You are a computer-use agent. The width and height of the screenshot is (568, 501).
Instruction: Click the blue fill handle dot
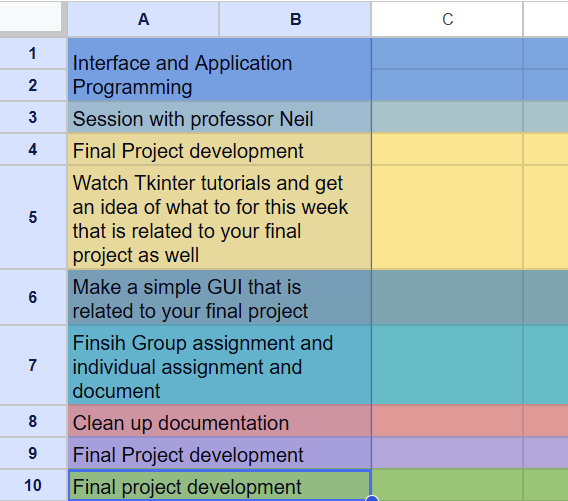tap(372, 499)
